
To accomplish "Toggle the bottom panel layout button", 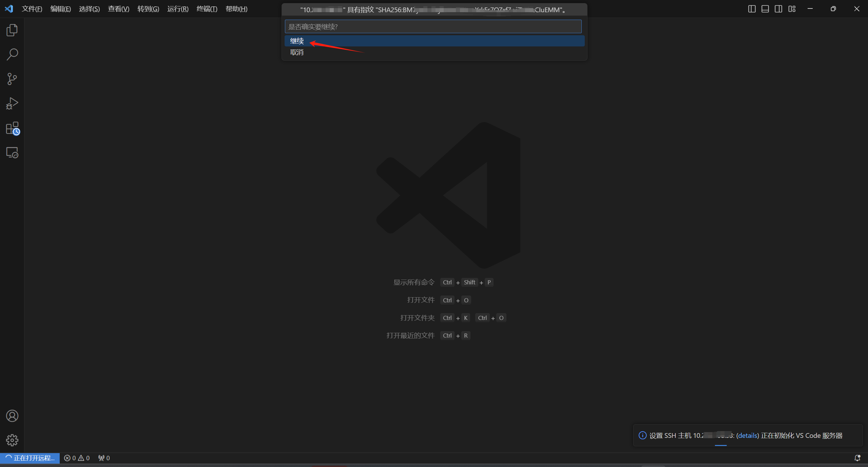I will click(765, 9).
